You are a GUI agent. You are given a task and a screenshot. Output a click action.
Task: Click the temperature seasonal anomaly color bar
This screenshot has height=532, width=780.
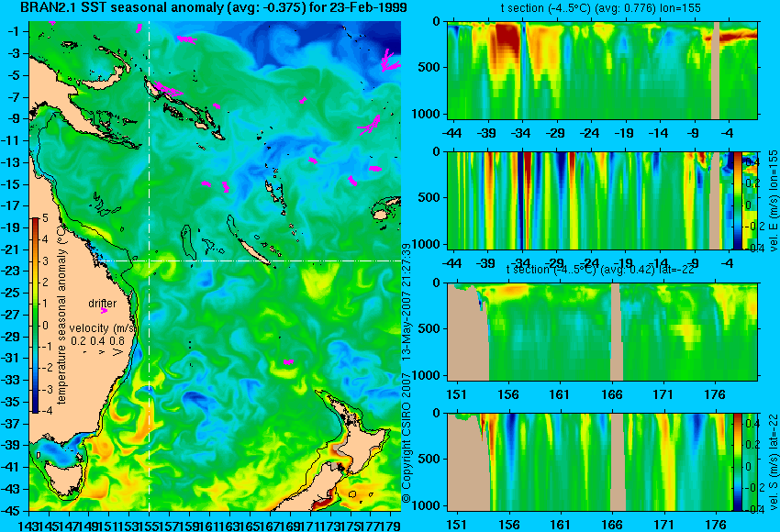point(35,316)
